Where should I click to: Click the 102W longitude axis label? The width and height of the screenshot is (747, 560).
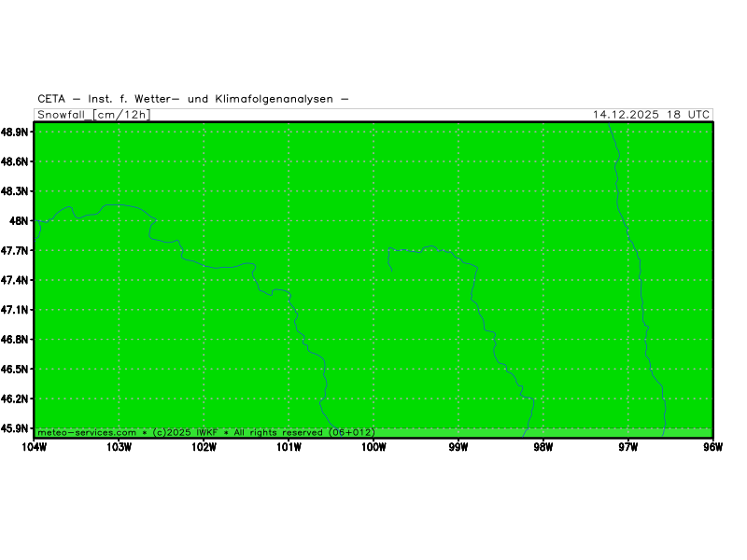[x=204, y=446]
